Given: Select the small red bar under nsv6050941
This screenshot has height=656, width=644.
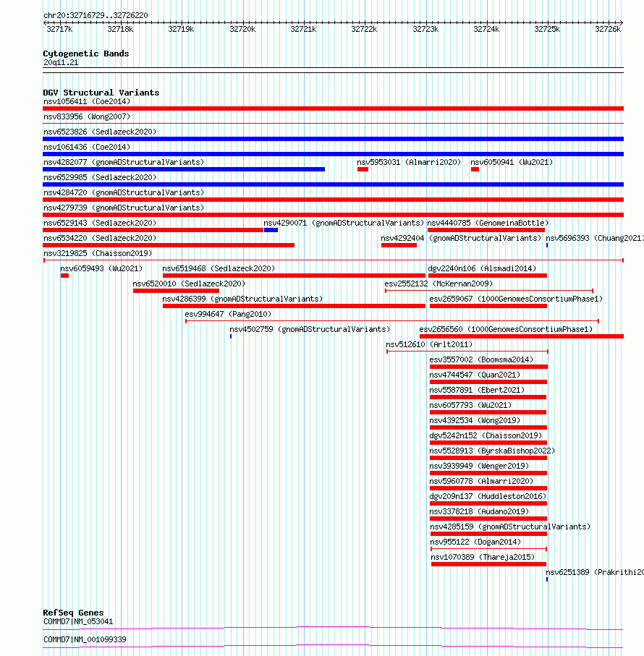Looking at the screenshot, I should tap(475, 169).
